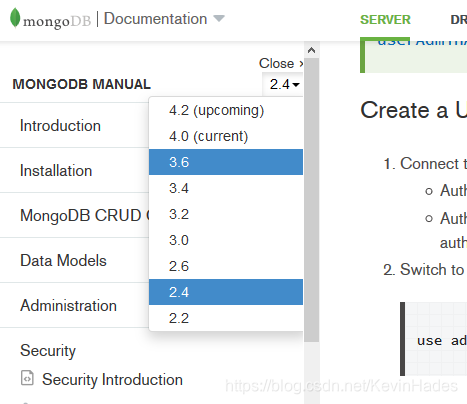Select version 4.0 (current)
The width and height of the screenshot is (467, 404).
[x=226, y=136]
